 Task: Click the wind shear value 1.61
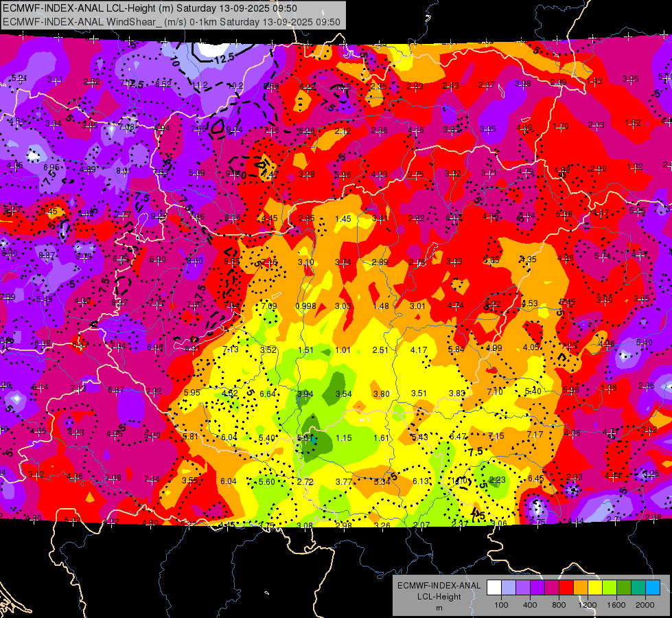tap(381, 437)
